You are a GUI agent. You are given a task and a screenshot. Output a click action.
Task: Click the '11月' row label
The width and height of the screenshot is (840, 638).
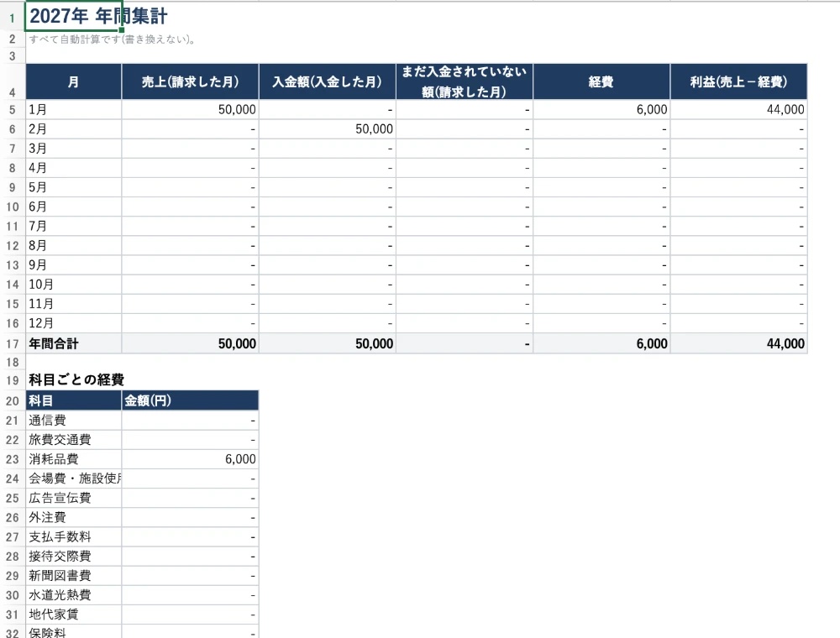click(73, 304)
